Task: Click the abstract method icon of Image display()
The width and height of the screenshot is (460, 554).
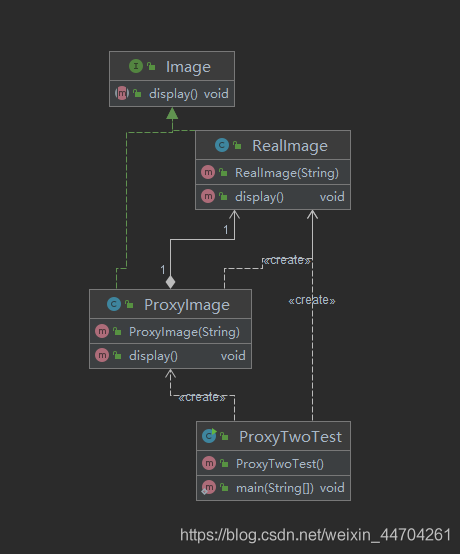Action: click(x=122, y=93)
